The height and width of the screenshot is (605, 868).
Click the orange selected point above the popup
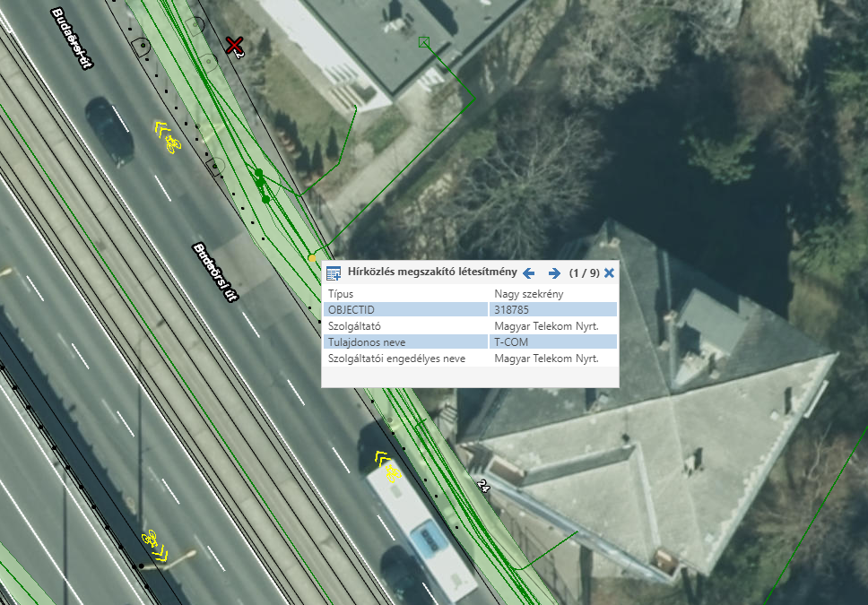pyautogui.click(x=312, y=258)
